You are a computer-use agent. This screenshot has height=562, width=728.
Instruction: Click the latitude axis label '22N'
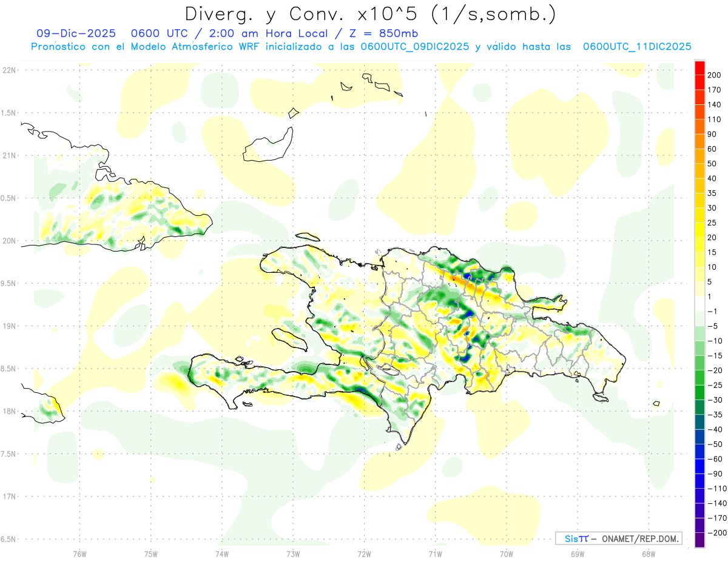point(9,70)
